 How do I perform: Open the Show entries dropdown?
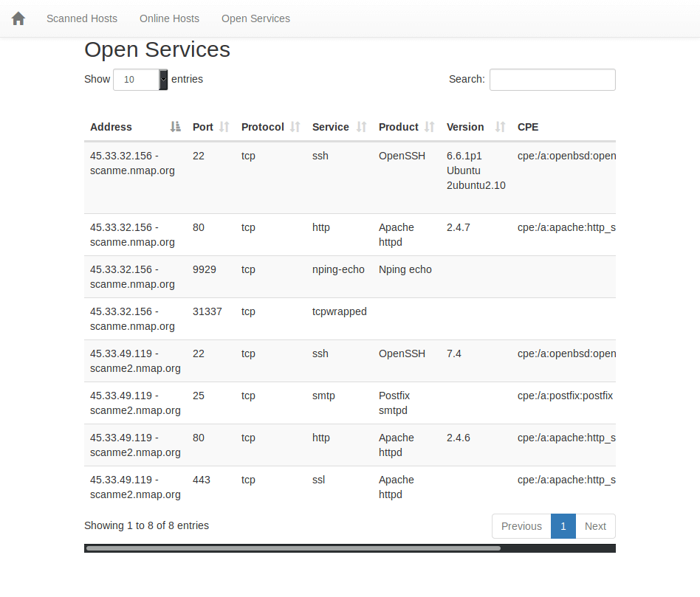(140, 80)
